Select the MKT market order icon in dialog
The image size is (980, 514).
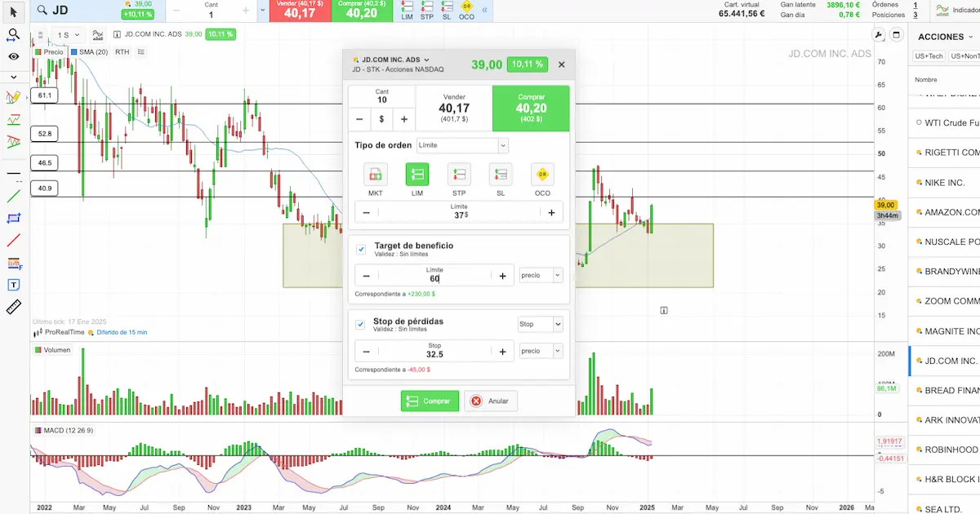[376, 175]
